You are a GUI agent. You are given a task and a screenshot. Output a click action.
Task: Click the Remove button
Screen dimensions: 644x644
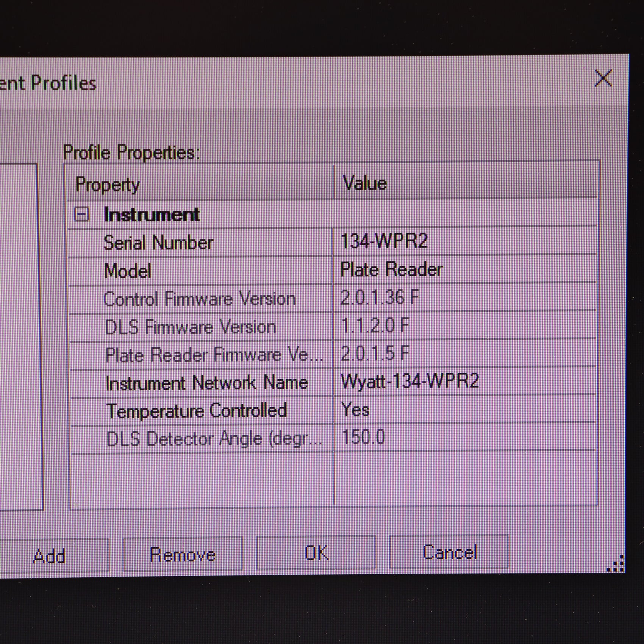coord(183,554)
